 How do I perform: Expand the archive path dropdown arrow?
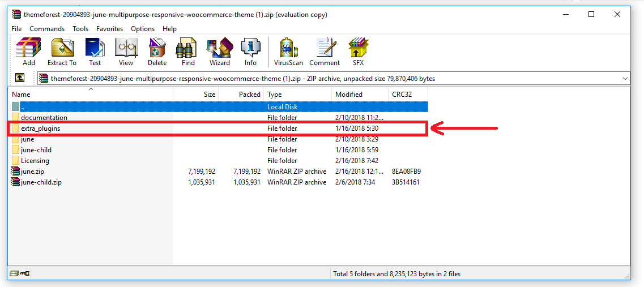tap(625, 79)
